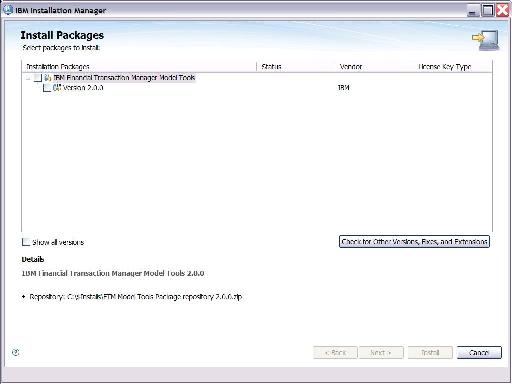Click the Back button
Viewport: 512px width, 384px height.
[x=335, y=352]
